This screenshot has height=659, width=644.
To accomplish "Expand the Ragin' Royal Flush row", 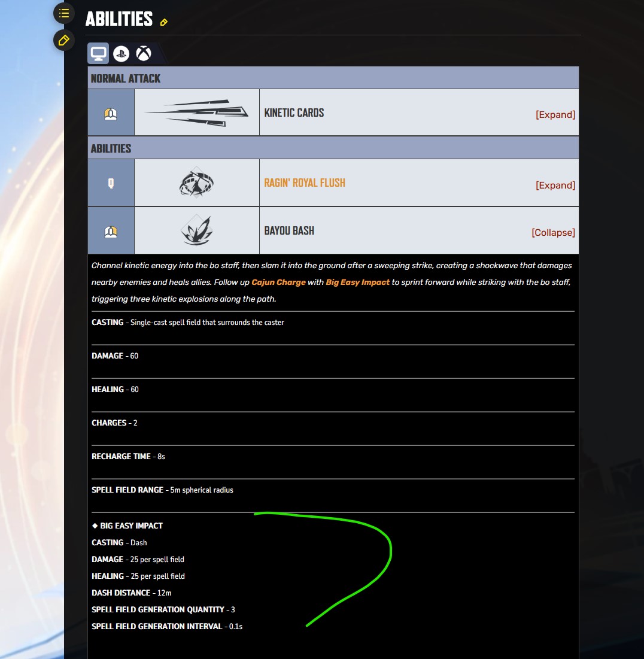I will [555, 185].
